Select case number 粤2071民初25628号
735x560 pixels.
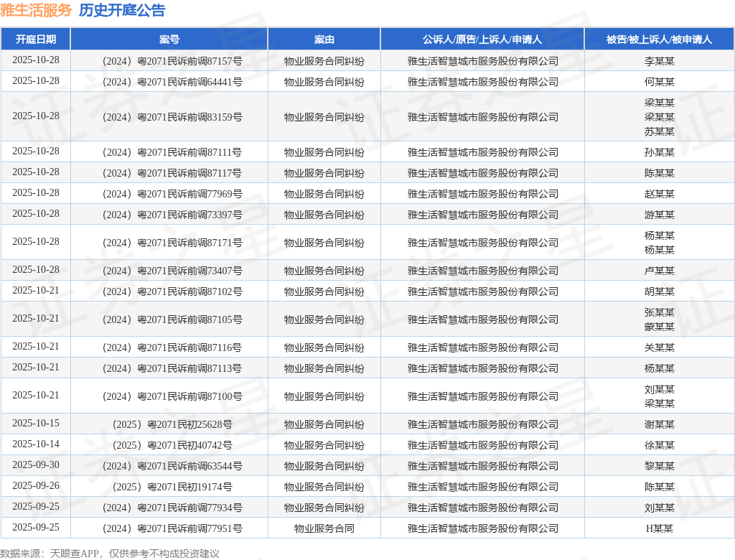click(172, 424)
